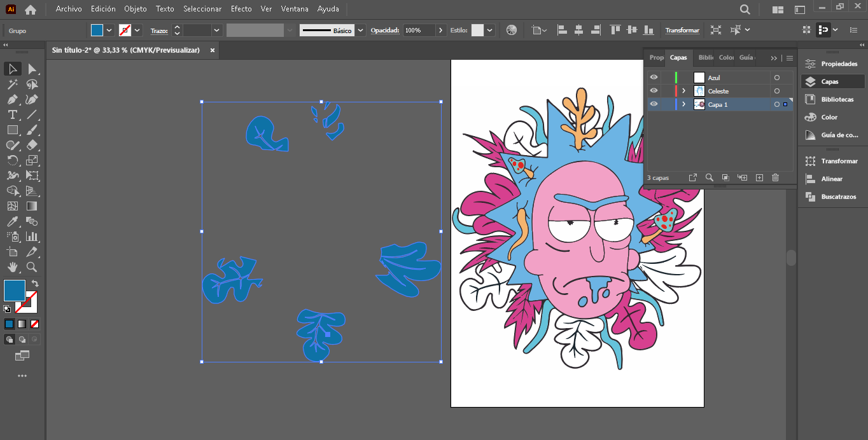
Task: Expand the opacity value arrow
Action: (440, 30)
